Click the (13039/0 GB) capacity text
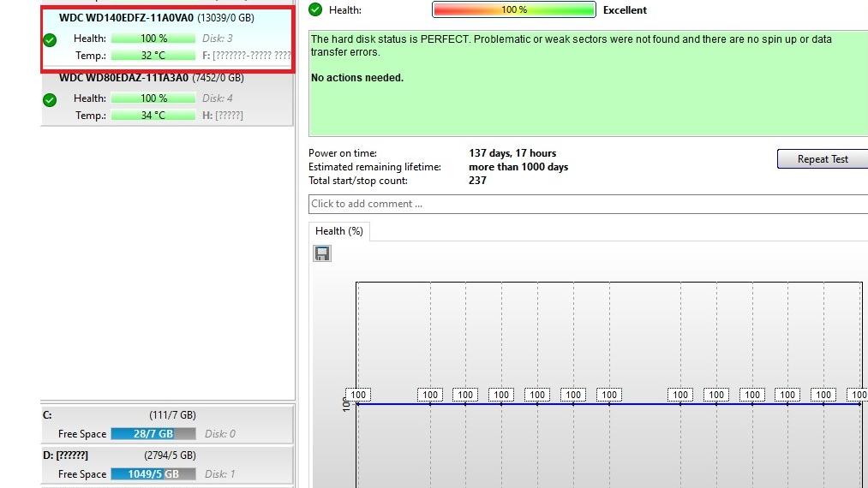The image size is (868, 488). 226,18
